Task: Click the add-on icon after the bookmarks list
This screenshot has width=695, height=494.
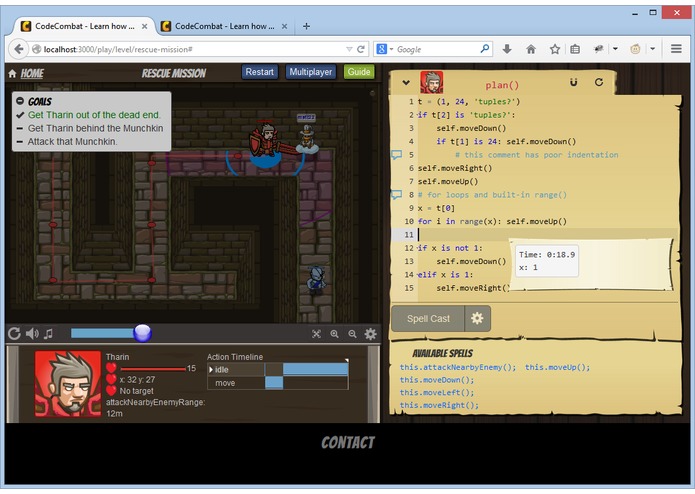Action: (599, 49)
